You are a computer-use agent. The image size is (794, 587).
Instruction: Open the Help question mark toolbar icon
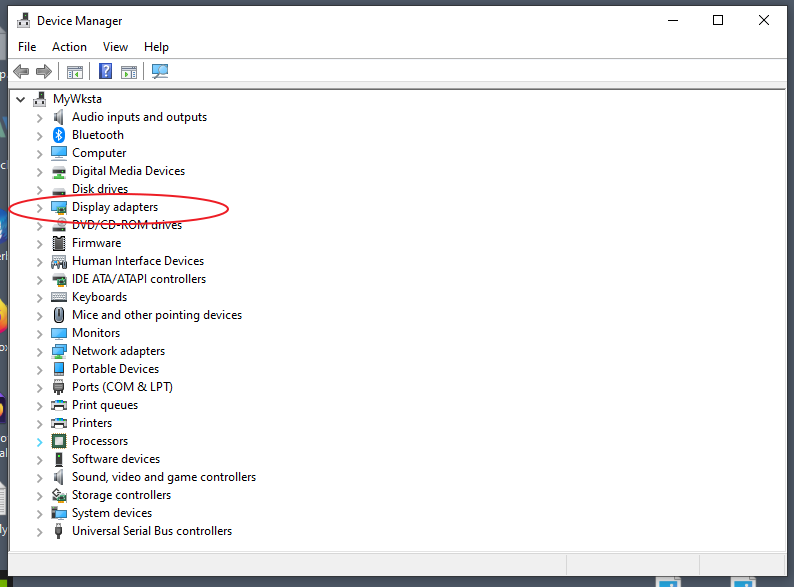105,71
